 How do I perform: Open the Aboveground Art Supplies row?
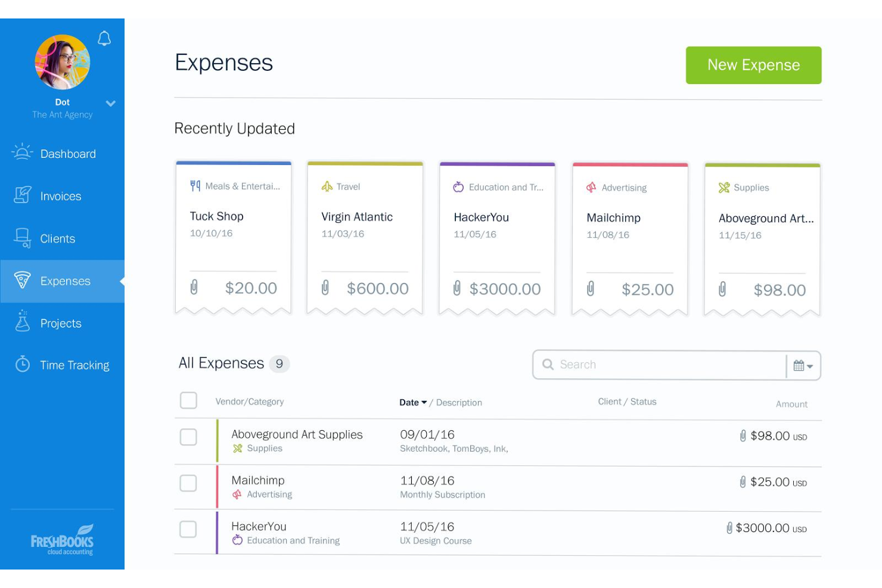[x=498, y=442]
